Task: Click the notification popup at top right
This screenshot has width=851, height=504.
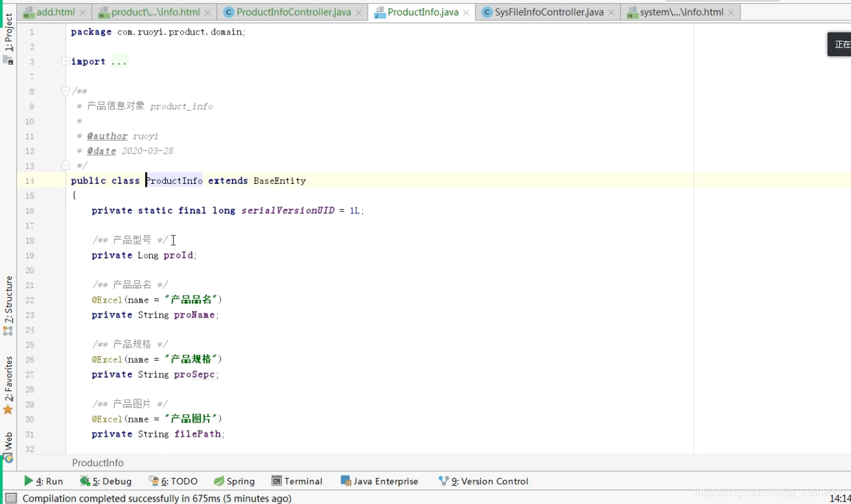Action: coord(839,44)
